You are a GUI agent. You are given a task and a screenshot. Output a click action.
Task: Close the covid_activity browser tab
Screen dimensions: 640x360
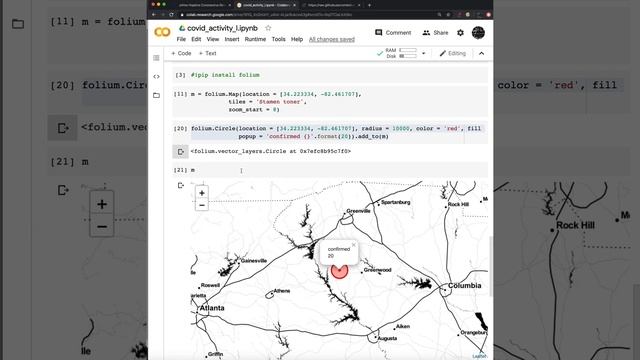(x=294, y=5)
